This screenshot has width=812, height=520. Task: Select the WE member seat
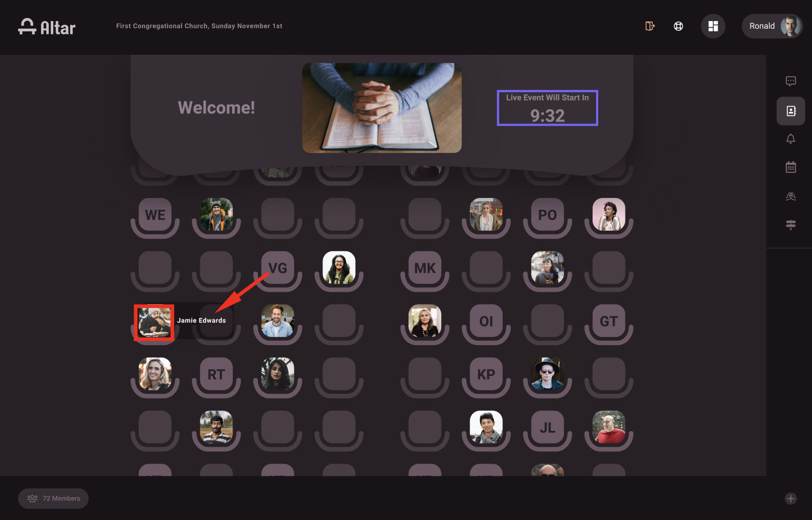(155, 215)
